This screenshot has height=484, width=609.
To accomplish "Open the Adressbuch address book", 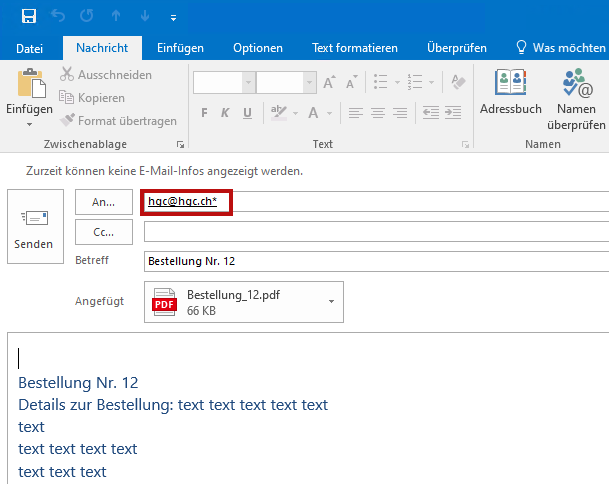I will [x=511, y=92].
